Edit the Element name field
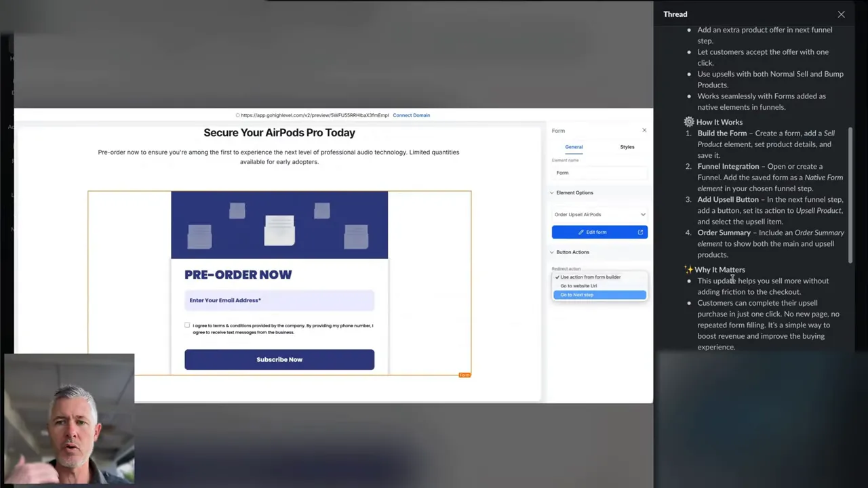Viewport: 868px width, 488px height. point(599,173)
